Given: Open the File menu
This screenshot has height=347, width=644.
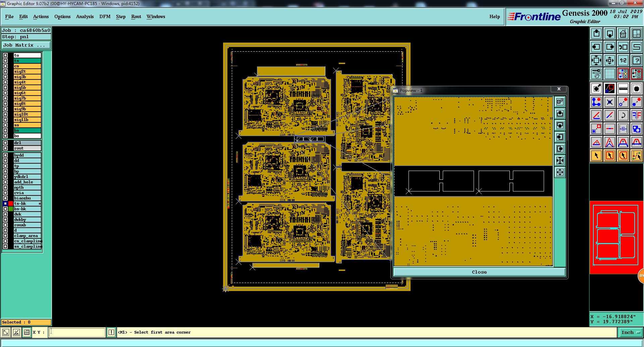Looking at the screenshot, I should point(9,16).
